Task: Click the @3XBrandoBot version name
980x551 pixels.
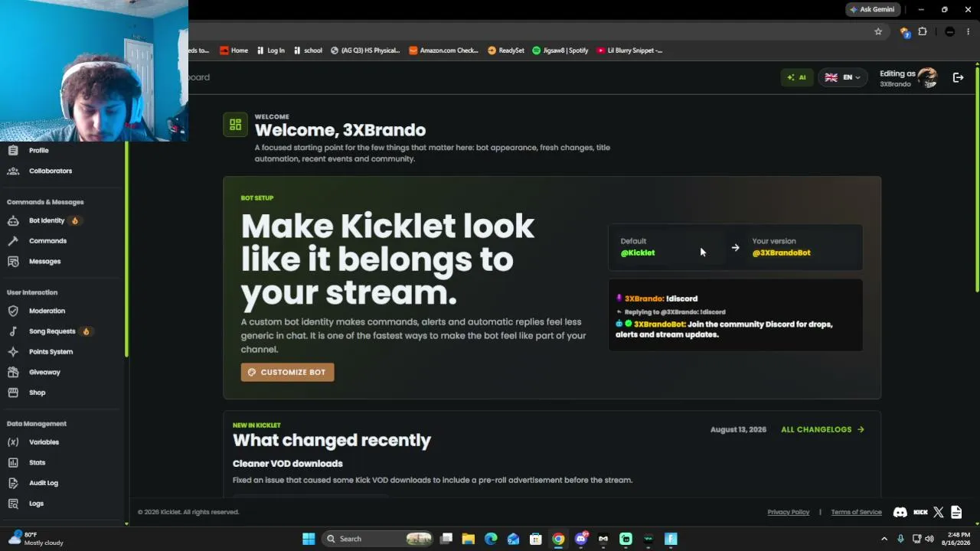Action: click(x=781, y=253)
